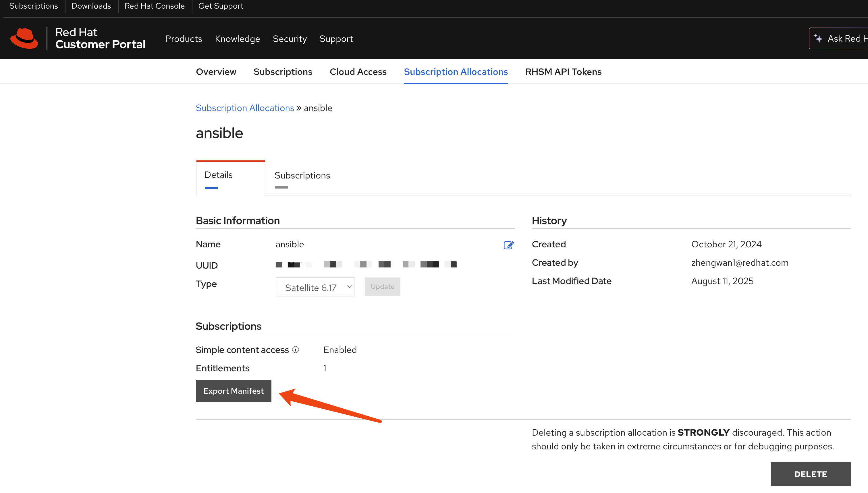Screen dimensions: 868x493
Task: Go to the Overview tab
Action: [x=216, y=72]
